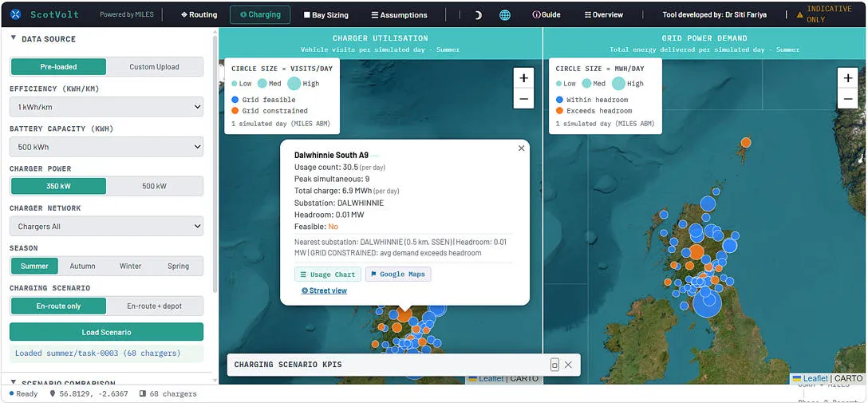Close the Dalwhinnie South A9 popup
Screen dimensions: 868x403
point(521,148)
